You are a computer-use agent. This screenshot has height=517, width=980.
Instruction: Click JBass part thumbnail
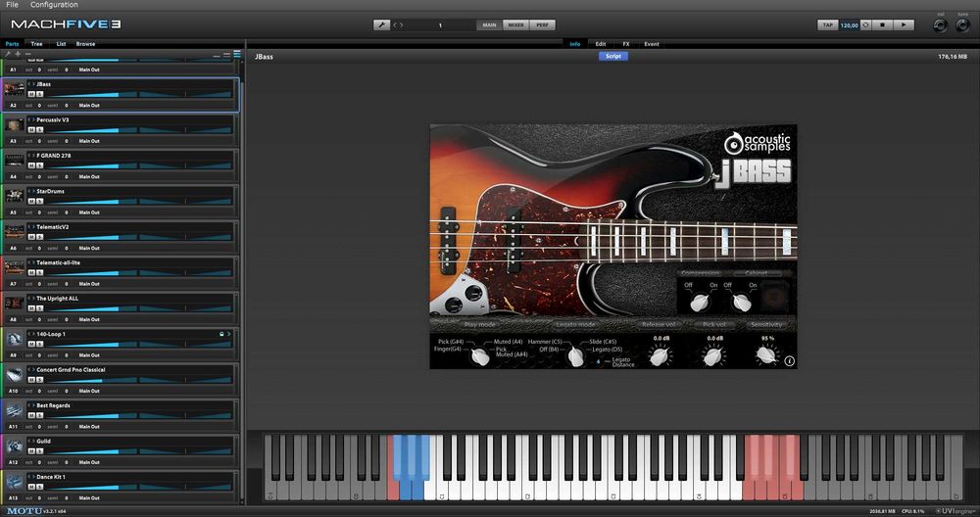15,89
